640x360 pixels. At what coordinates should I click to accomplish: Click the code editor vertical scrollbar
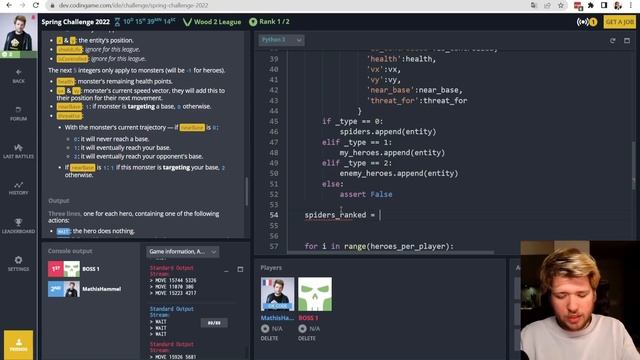tap(633, 165)
